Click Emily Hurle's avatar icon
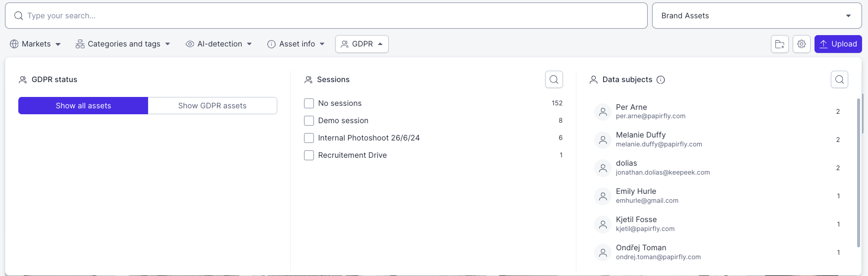Image resolution: width=868 pixels, height=276 pixels. [x=603, y=196]
